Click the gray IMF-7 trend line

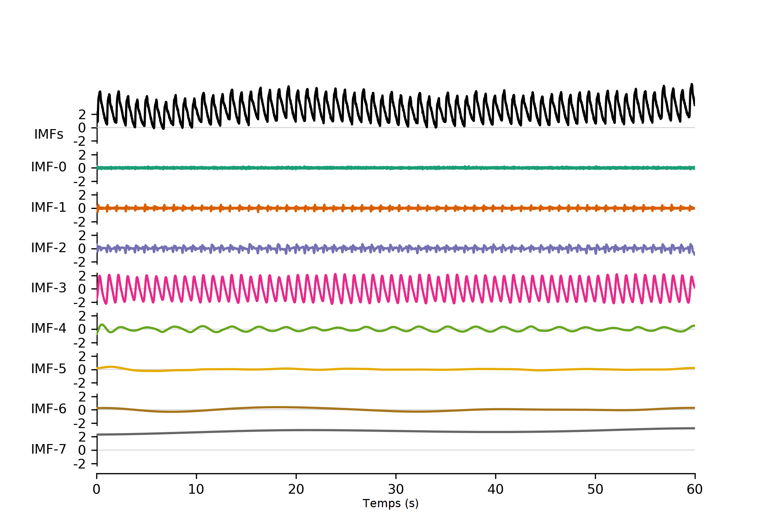point(390,431)
